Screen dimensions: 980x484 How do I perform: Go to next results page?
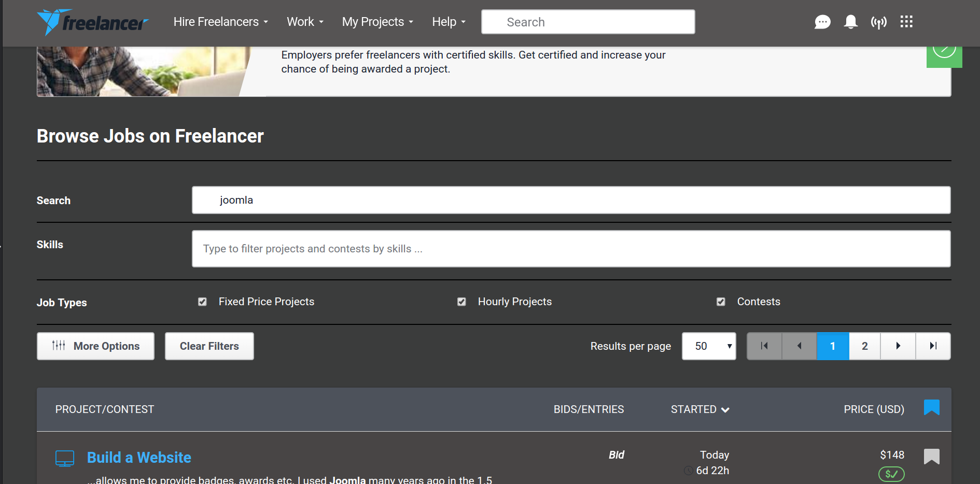898,346
